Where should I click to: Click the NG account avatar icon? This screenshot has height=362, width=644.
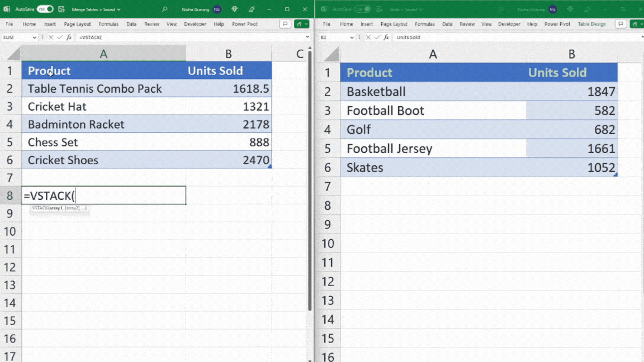tap(217, 9)
